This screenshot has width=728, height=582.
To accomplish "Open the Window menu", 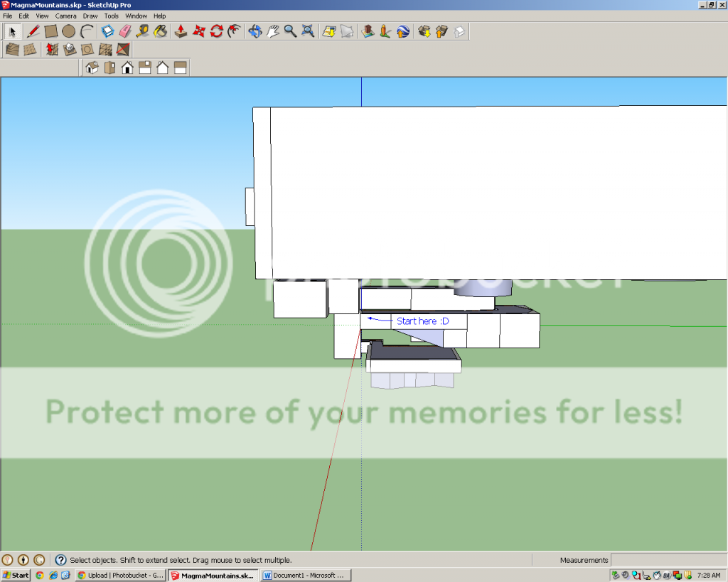I will 136,16.
